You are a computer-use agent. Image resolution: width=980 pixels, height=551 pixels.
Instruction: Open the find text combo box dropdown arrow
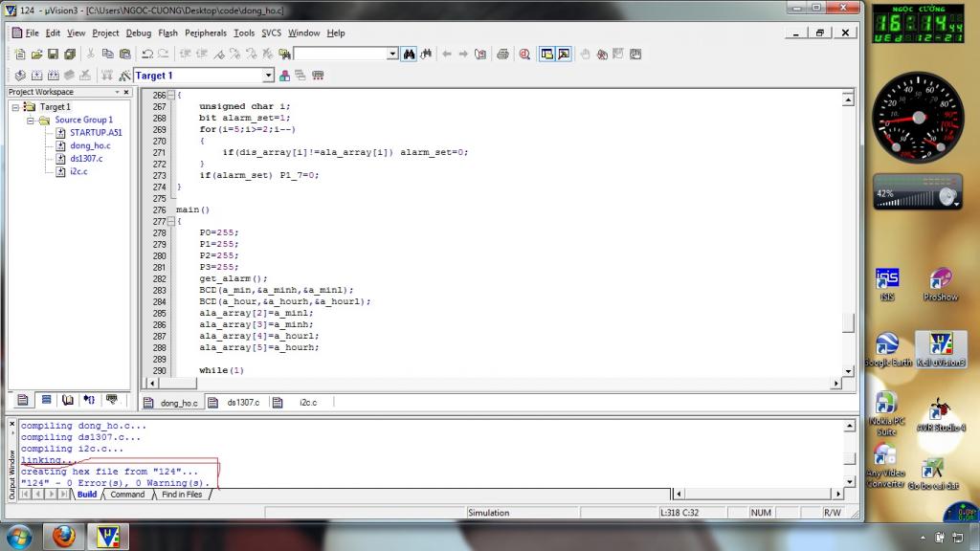pos(392,55)
